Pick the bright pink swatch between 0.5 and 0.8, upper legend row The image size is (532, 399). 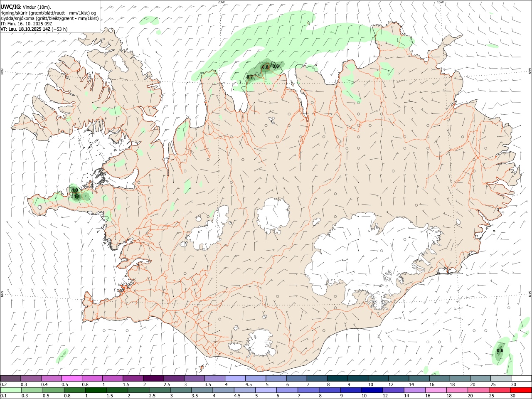(x=71, y=379)
